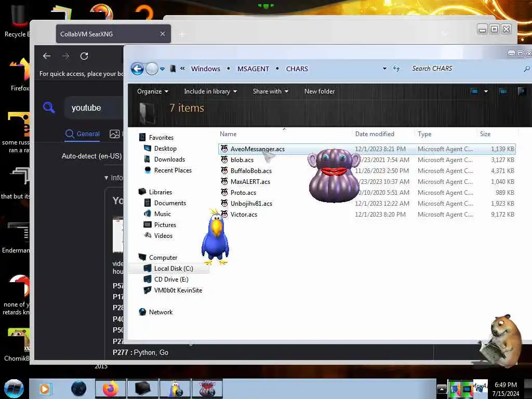Select the AveoMessanger.acs file icon
Screen dimensions: 532x399
[x=224, y=149]
